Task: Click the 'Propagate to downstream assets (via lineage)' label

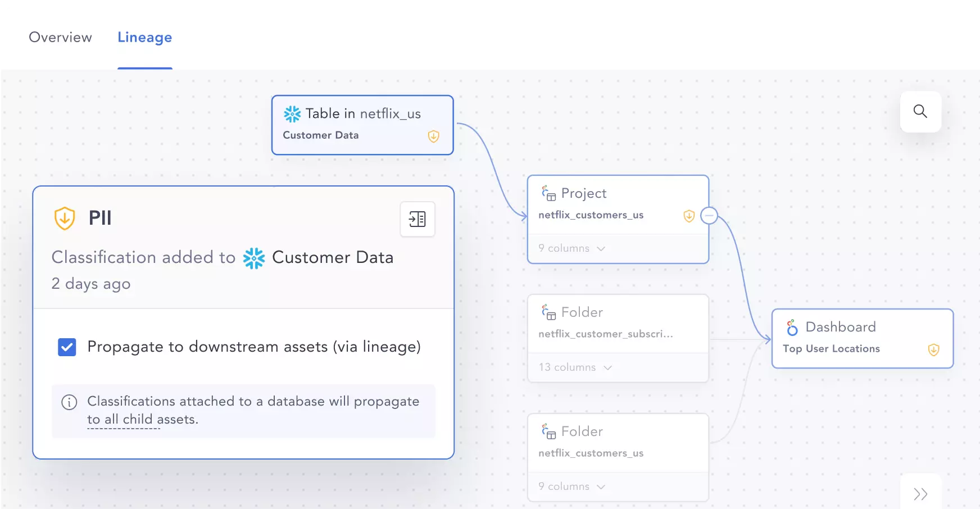Action: (x=254, y=347)
